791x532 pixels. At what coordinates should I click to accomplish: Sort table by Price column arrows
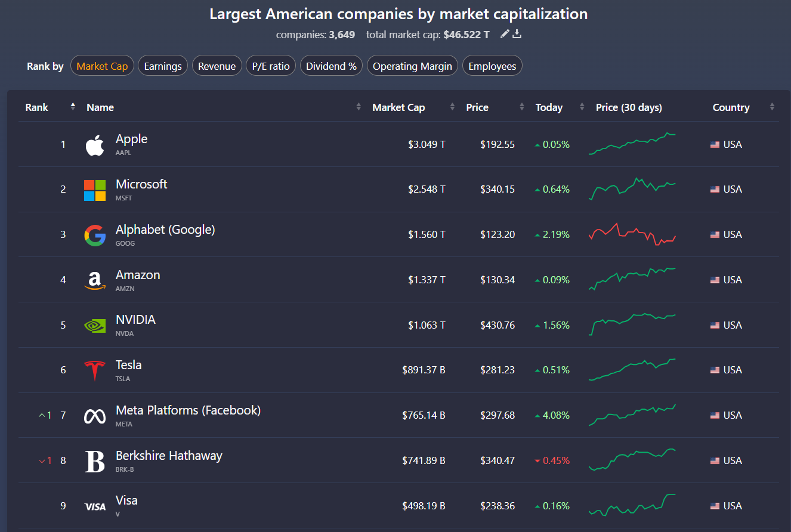(522, 107)
